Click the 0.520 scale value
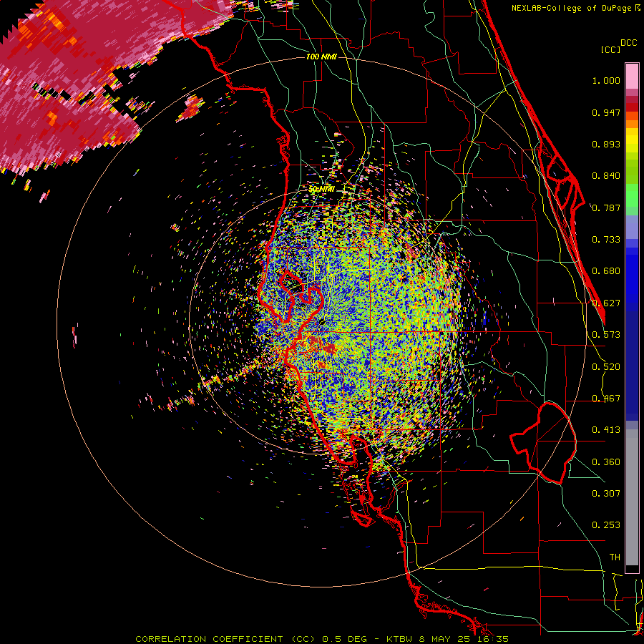 606,367
